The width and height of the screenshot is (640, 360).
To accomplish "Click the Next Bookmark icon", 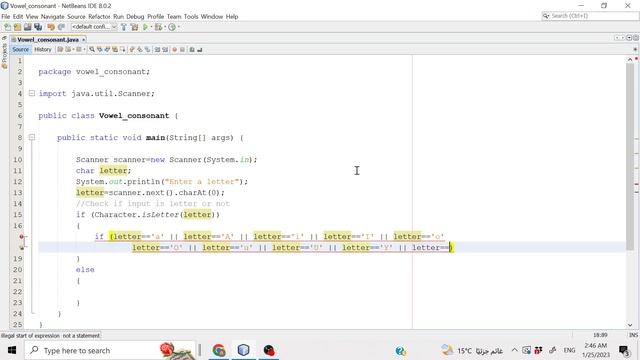I will (x=140, y=49).
